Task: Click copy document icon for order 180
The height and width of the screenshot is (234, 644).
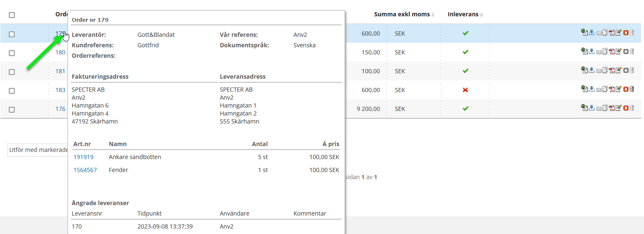Action: 605,52
